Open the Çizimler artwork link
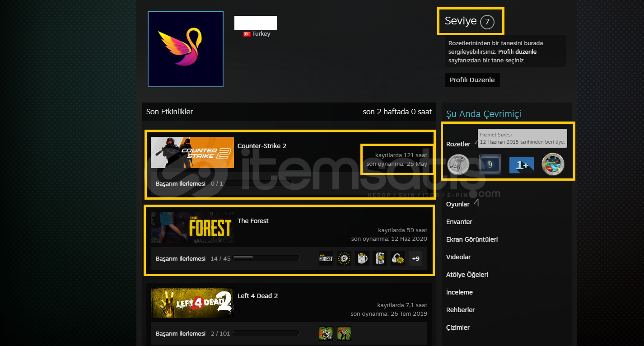Viewport: 644px width, 346px height. [x=458, y=327]
